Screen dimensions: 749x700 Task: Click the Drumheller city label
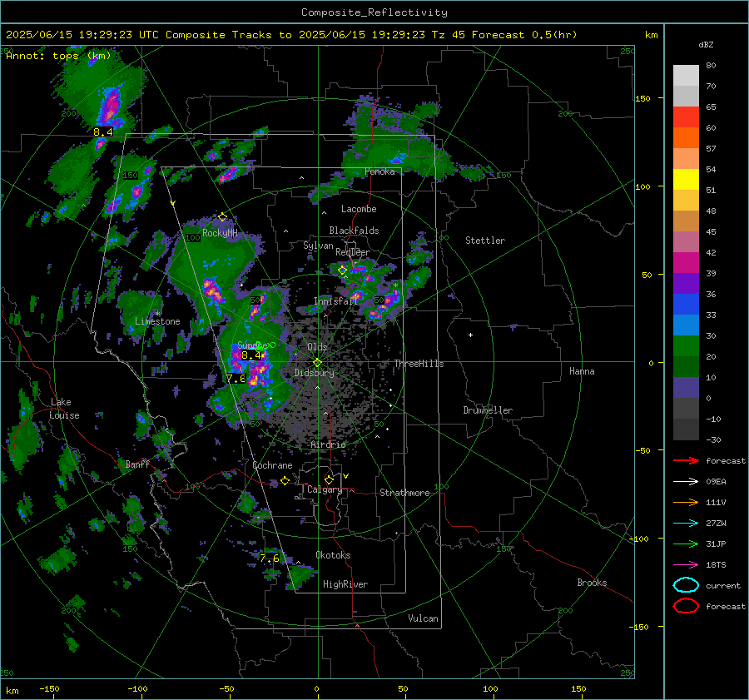[x=488, y=410]
